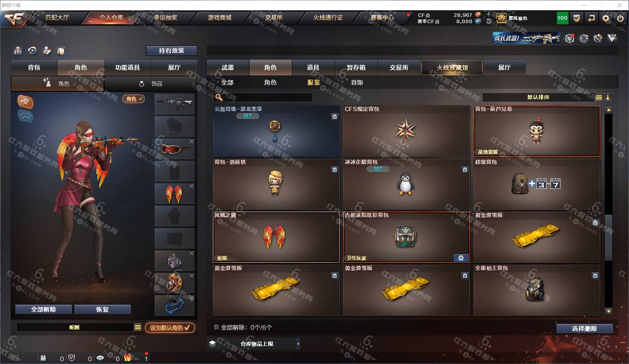Click the 选择删除 button
629x364 pixels.
point(584,329)
